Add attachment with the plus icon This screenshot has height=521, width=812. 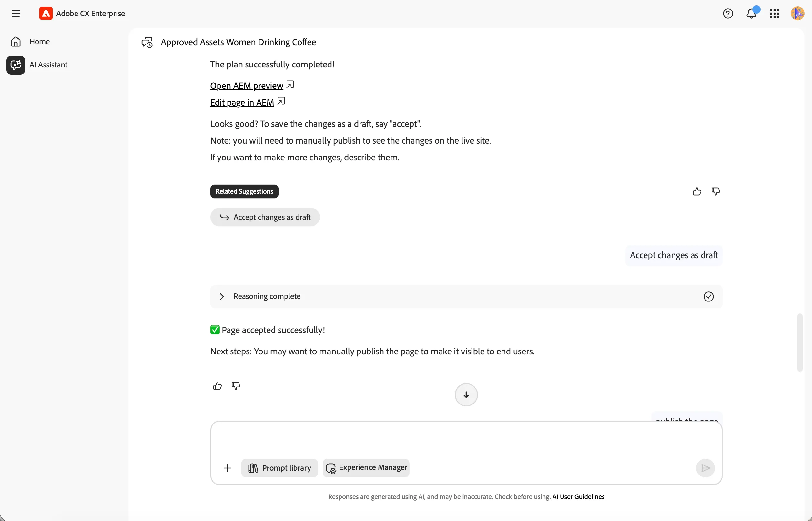(x=227, y=468)
